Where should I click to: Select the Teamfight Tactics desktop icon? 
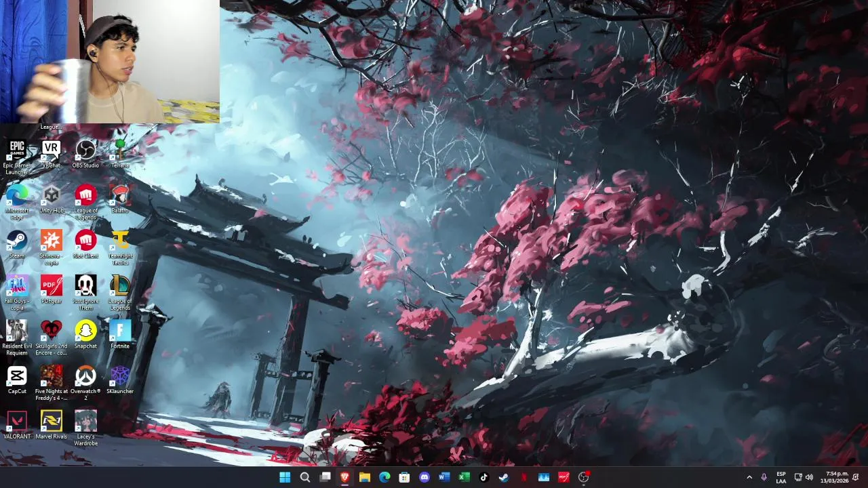coord(120,247)
